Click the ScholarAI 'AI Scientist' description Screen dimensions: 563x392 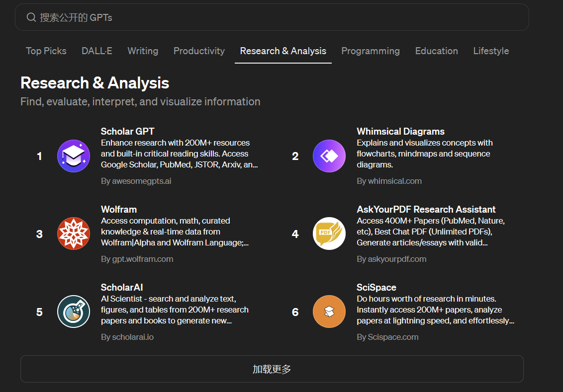click(x=175, y=310)
